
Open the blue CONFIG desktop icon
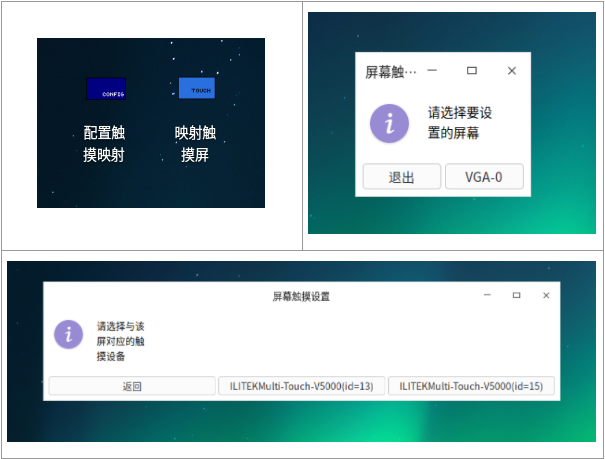(x=106, y=89)
